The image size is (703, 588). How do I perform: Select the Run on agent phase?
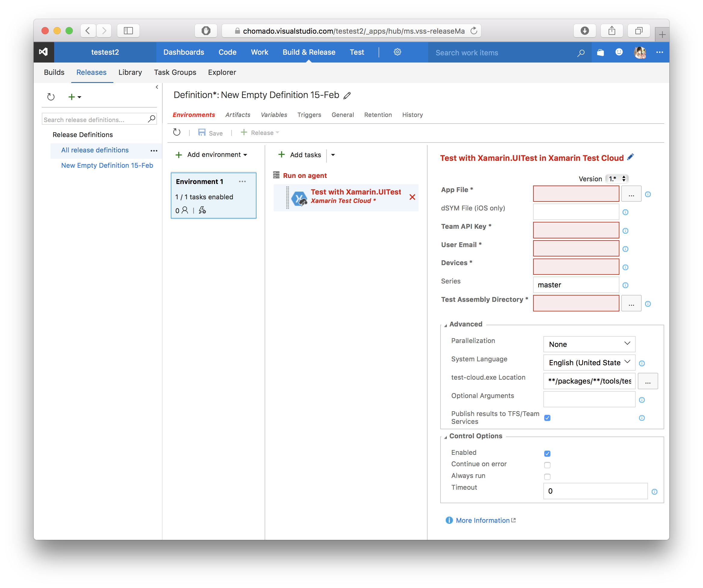click(305, 175)
